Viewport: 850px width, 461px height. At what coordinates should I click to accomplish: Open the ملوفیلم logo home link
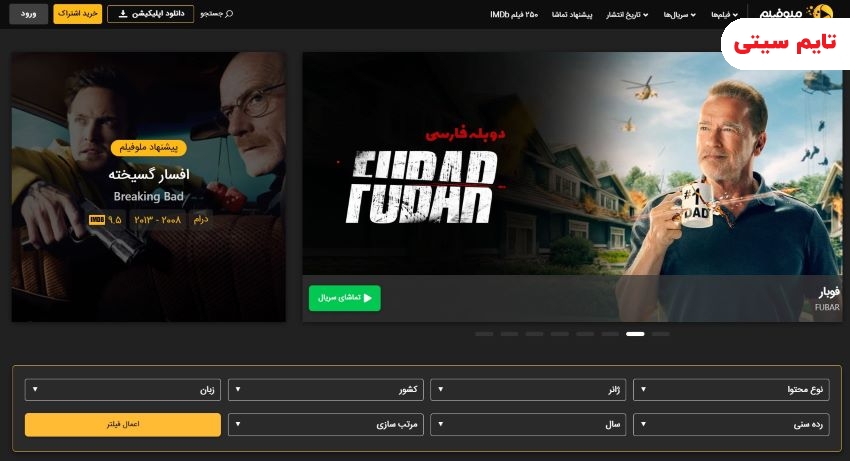(x=795, y=12)
